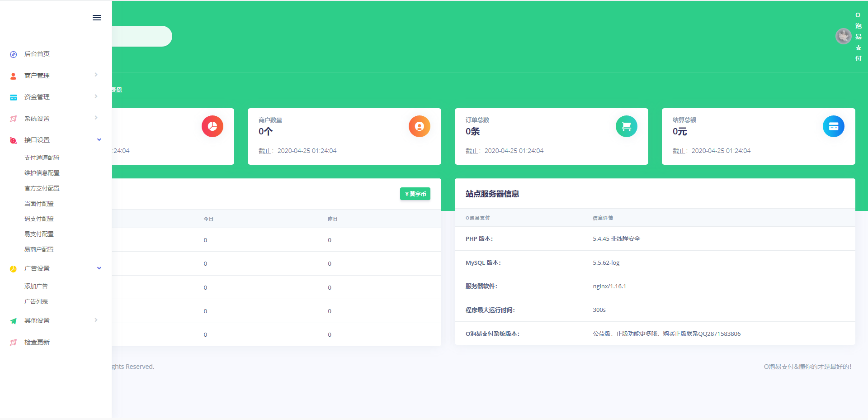Click the 商户数量 card label

click(x=270, y=120)
